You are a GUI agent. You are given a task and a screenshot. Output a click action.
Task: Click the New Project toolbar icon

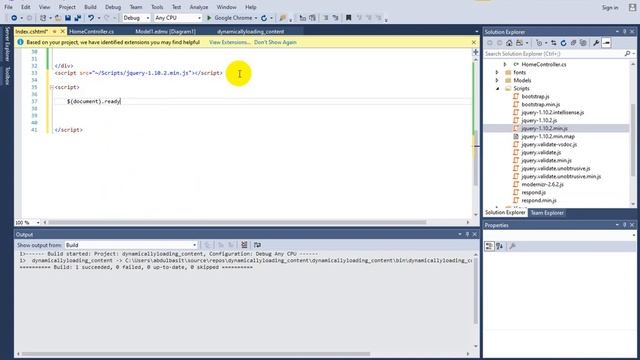43,18
